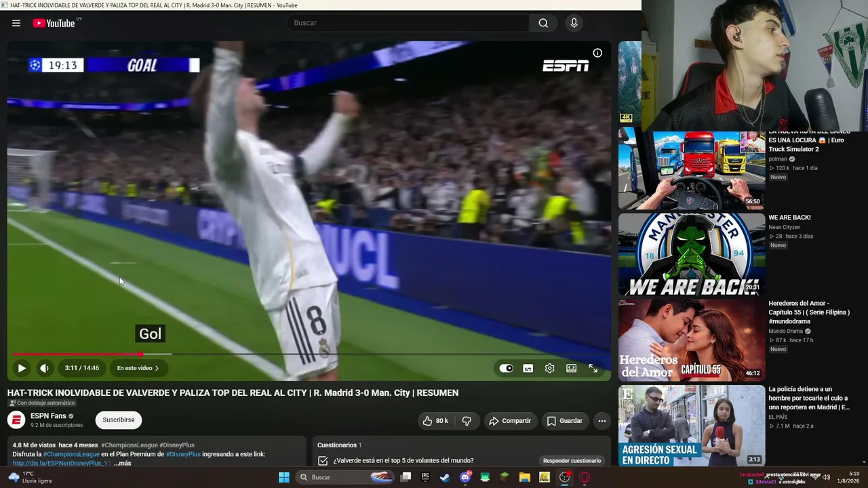868x488 pixels.
Task: Click the Buscar search field
Action: click(408, 23)
